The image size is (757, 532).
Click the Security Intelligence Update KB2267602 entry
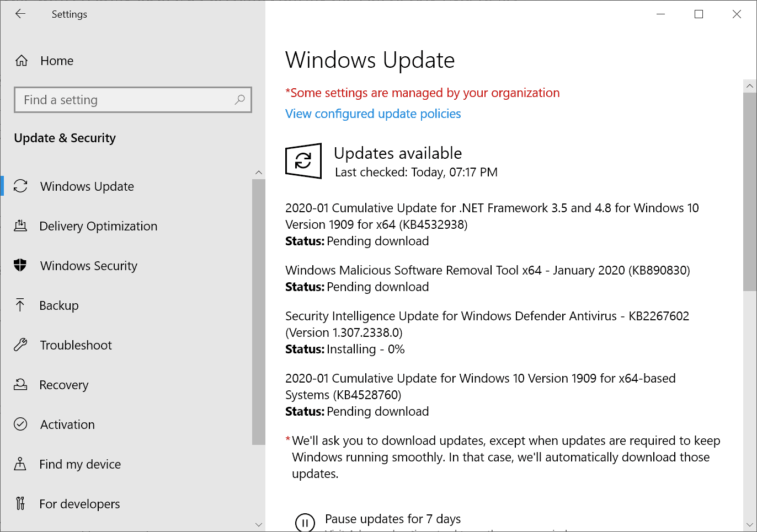(x=487, y=324)
